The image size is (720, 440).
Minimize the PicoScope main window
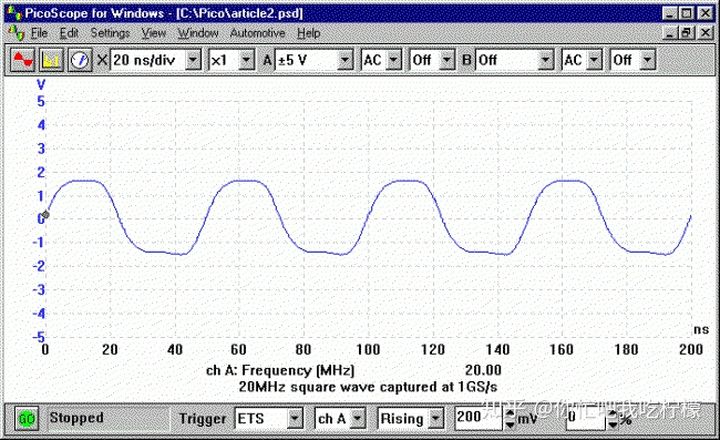(x=670, y=13)
